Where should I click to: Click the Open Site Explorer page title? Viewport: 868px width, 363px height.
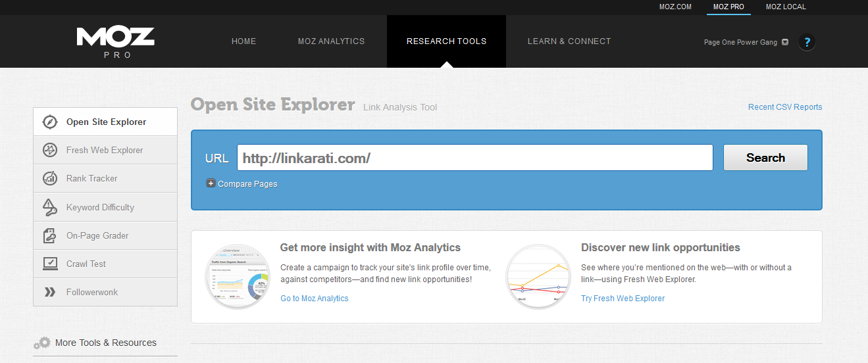[272, 105]
